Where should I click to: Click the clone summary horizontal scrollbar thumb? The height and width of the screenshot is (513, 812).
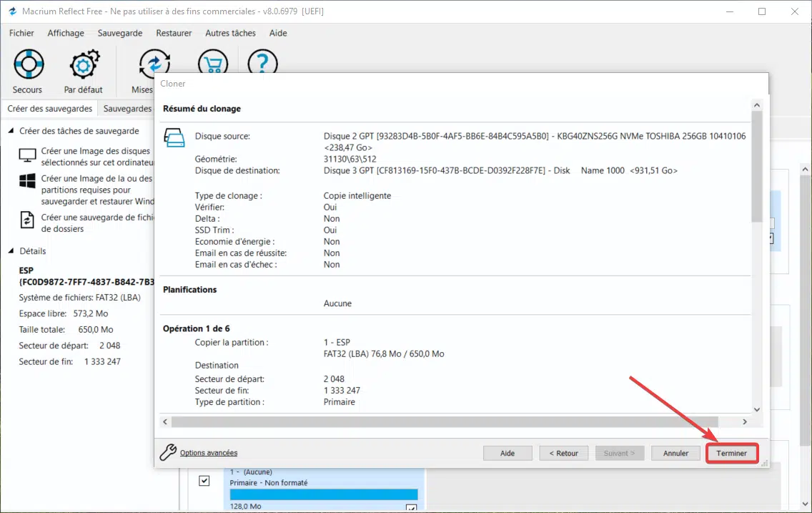445,422
